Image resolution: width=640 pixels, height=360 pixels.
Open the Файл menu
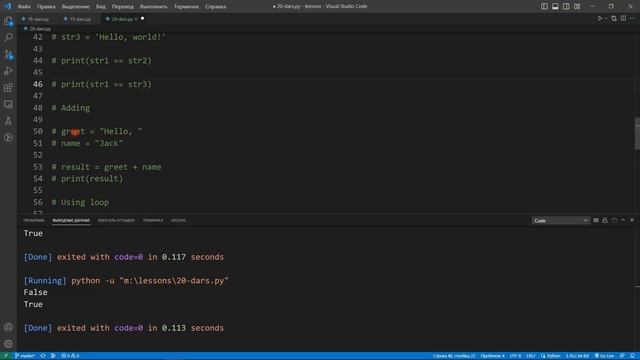[24, 7]
